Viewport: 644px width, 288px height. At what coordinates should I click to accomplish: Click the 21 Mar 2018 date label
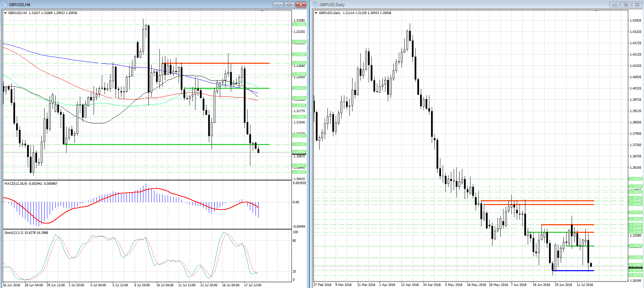(366, 285)
